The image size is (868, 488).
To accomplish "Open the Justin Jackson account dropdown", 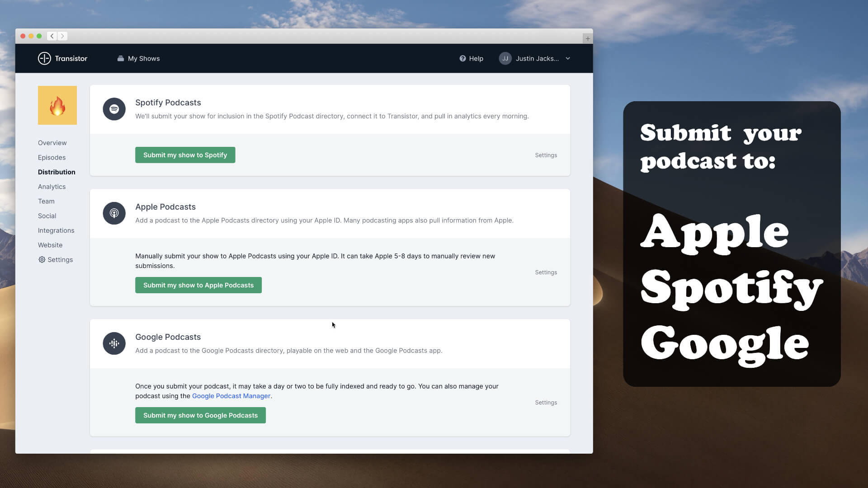I will coord(535,58).
